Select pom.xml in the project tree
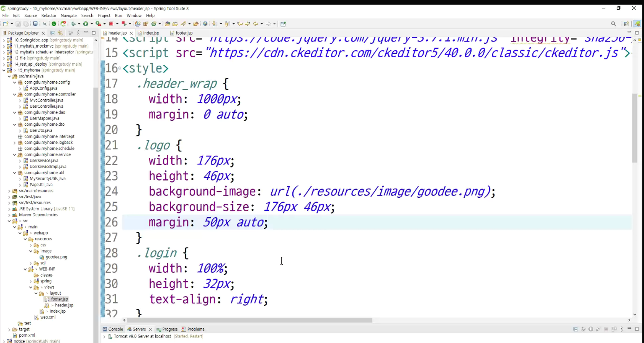Screen dimensions: 644x343 27,335
